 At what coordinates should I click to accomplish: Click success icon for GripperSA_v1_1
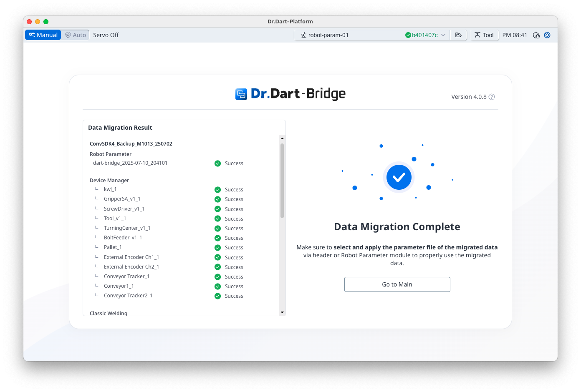pos(217,199)
